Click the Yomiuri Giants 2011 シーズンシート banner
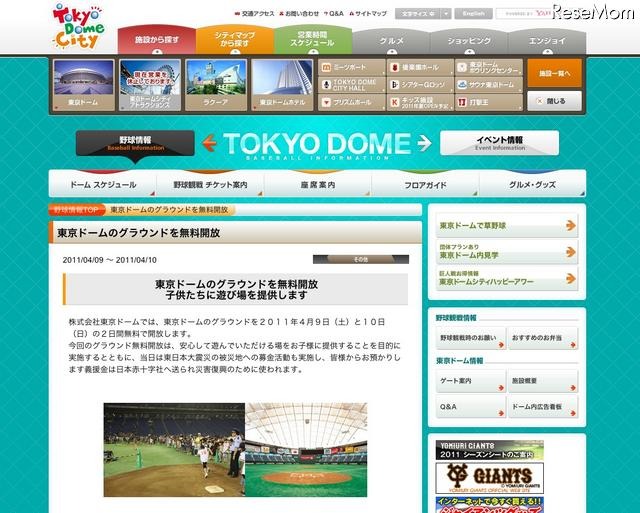Viewport: 640px width, 513px height. (489, 450)
